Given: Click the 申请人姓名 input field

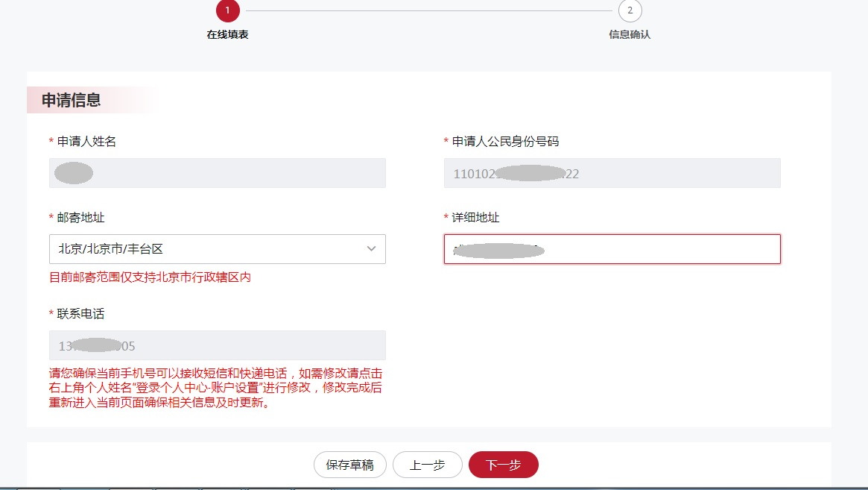Looking at the screenshot, I should (x=217, y=173).
